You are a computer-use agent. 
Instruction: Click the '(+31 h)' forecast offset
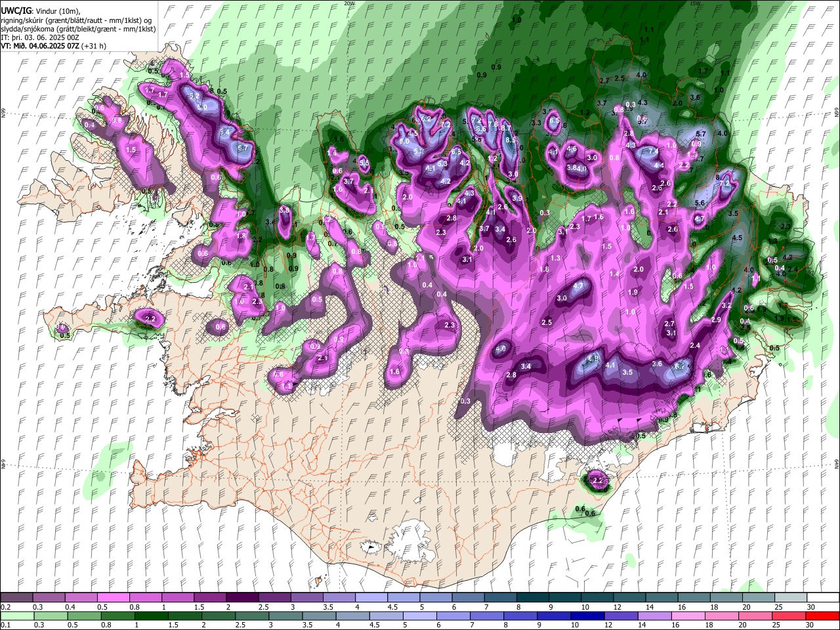tap(94, 46)
